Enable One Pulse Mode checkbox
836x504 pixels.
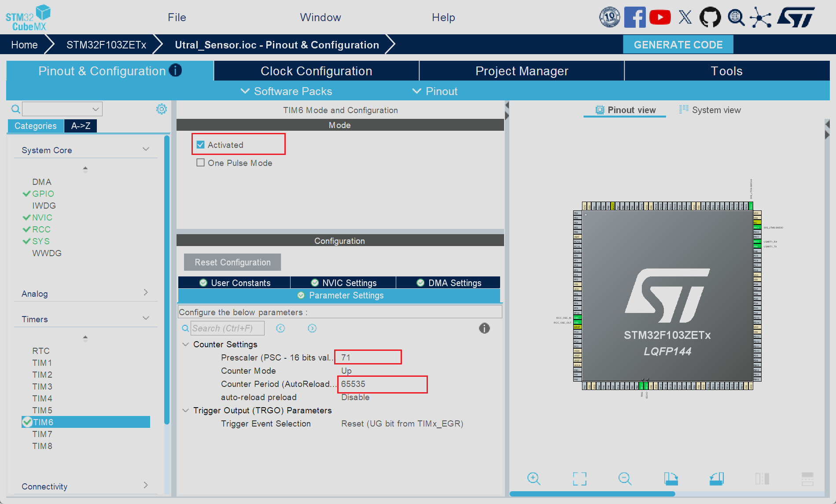(x=201, y=163)
